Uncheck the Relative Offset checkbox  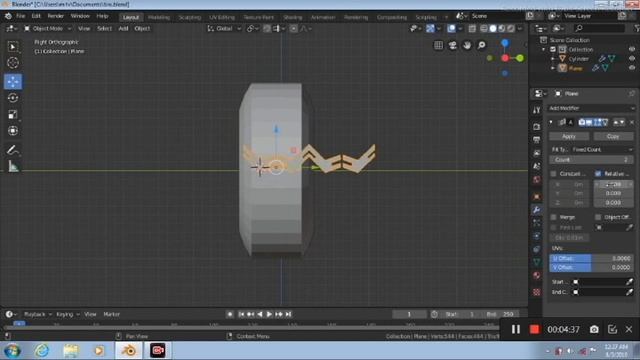pos(598,174)
